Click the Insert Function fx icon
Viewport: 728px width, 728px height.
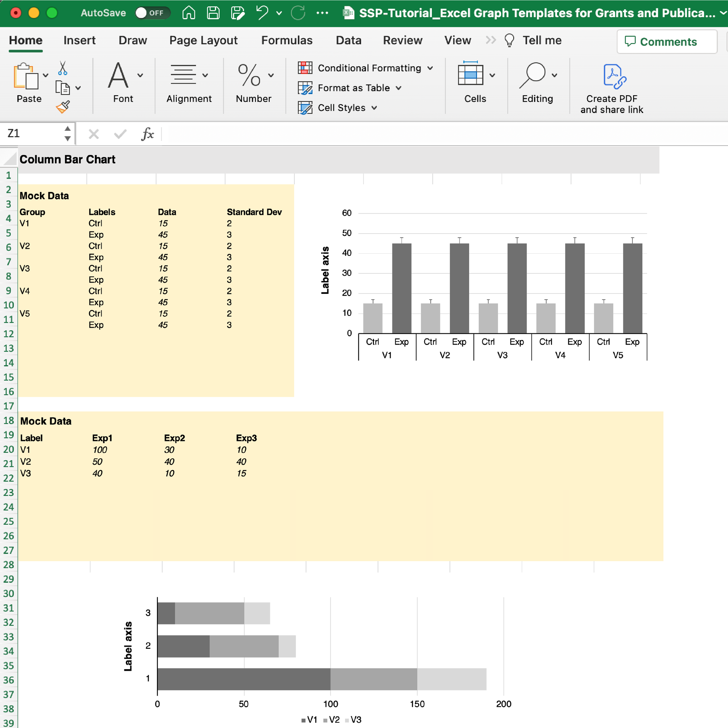pyautogui.click(x=147, y=134)
